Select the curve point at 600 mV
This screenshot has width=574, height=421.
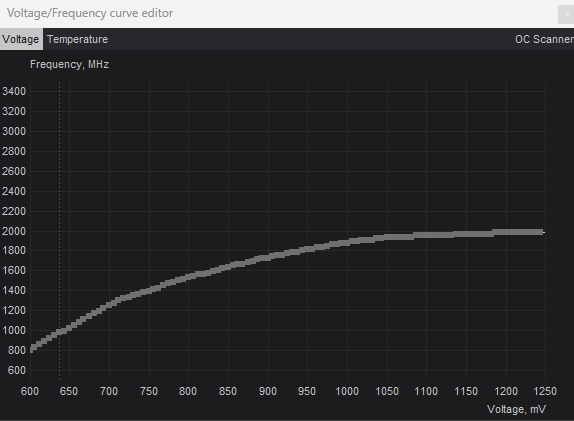pos(31,349)
